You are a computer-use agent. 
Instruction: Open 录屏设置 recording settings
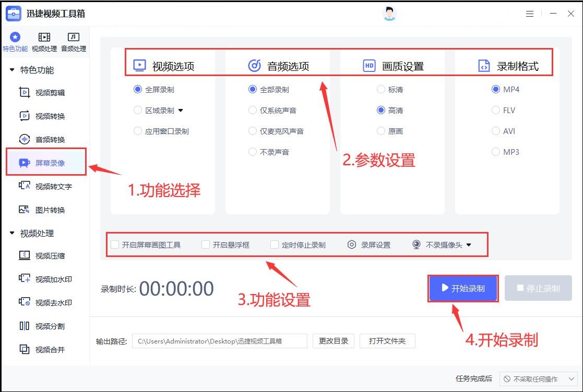(369, 245)
